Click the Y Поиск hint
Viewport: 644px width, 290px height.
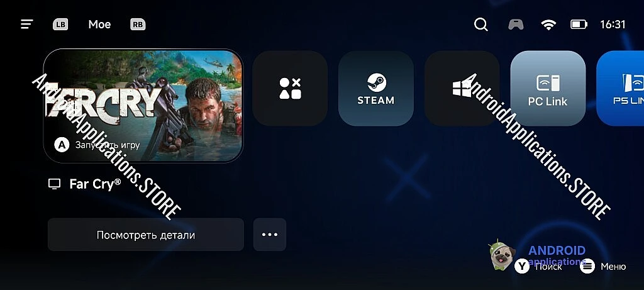(x=538, y=267)
